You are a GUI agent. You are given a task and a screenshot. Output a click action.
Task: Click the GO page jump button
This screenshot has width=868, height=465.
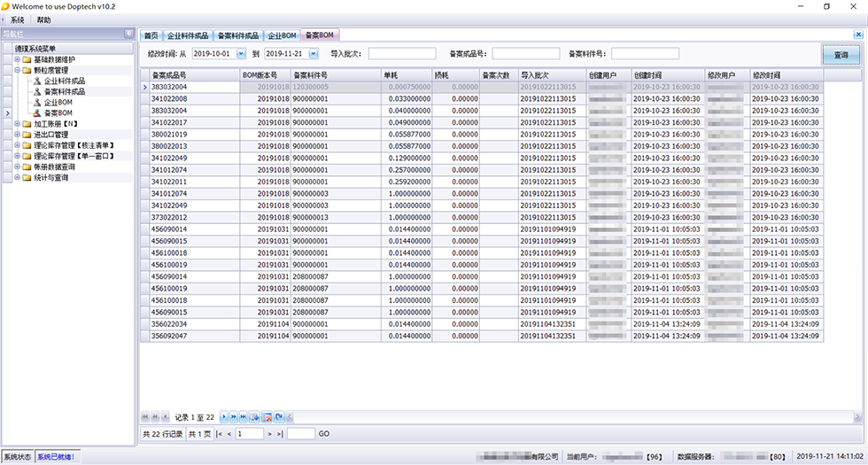323,434
